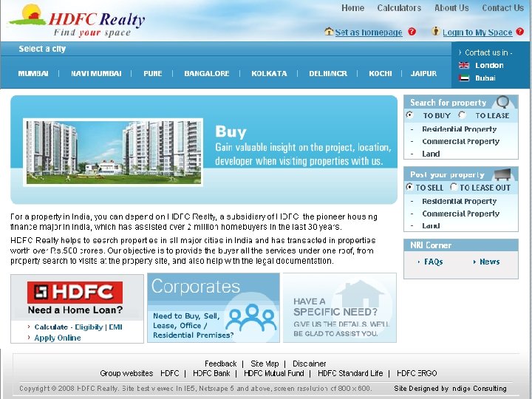This screenshot has width=532, height=399.
Task: Choose NAVI MUMBAI in the city bar
Action: pos(96,73)
